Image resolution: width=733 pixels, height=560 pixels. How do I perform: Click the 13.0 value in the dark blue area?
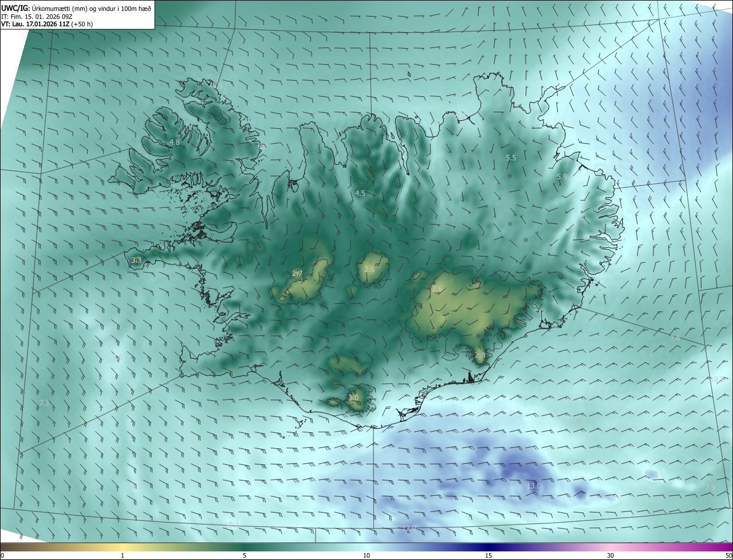coord(533,486)
